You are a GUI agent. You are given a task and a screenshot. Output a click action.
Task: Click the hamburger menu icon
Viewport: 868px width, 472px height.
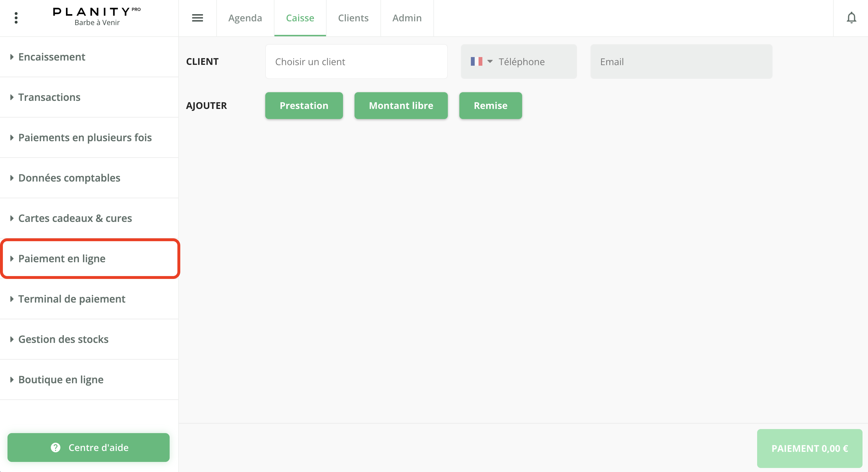tap(198, 18)
